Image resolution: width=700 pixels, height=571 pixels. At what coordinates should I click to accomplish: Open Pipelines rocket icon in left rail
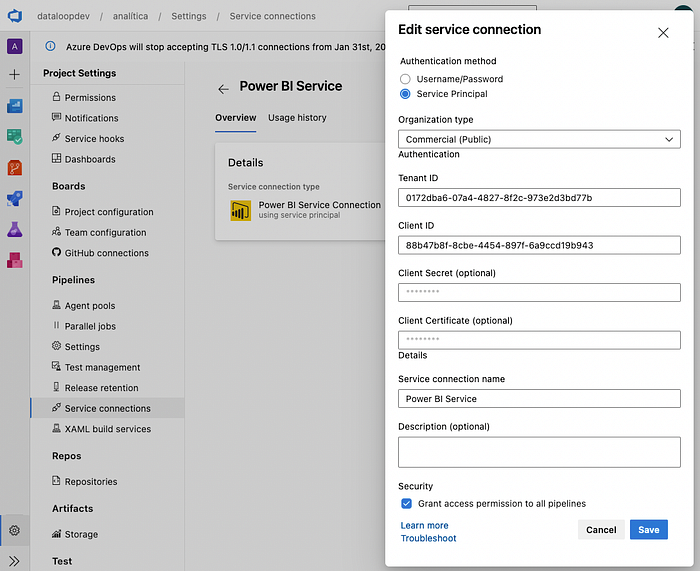15,199
